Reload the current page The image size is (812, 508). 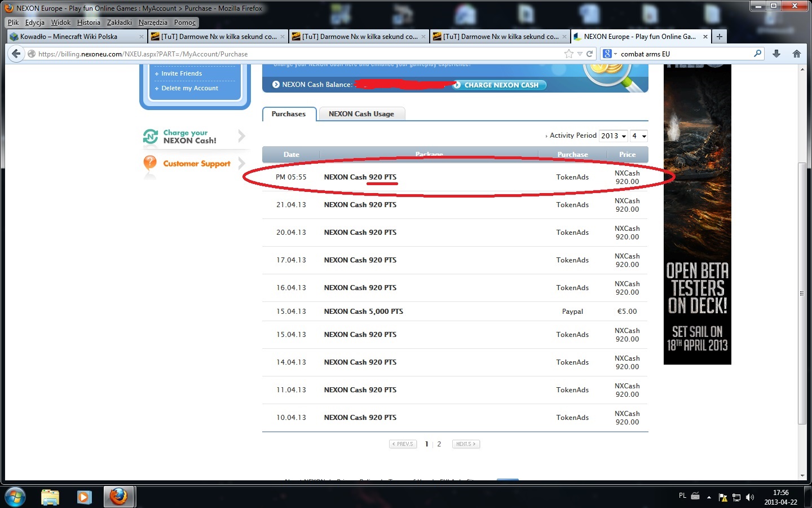[x=590, y=54]
